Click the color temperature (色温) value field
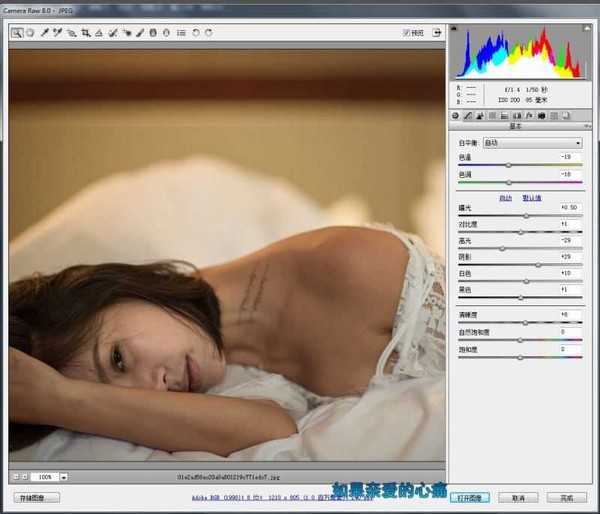This screenshot has width=600, height=514. (566, 157)
